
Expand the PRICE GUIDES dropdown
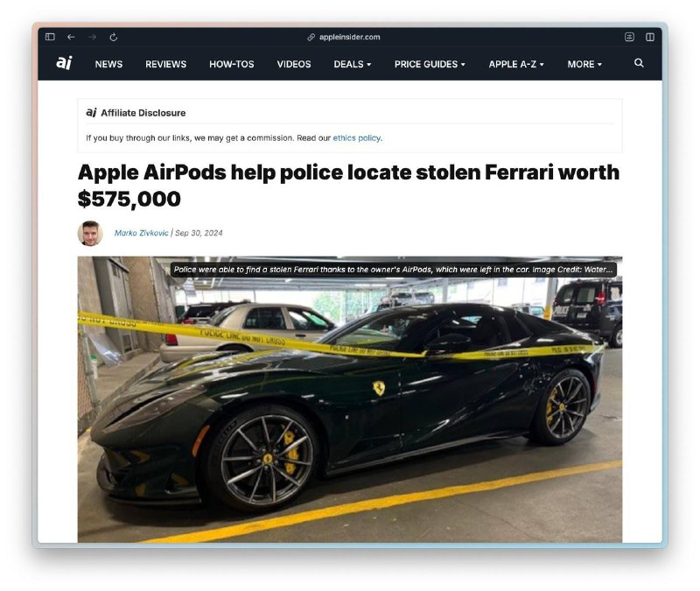(x=430, y=64)
